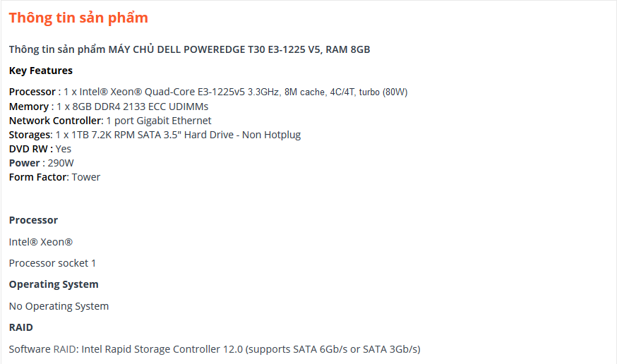This screenshot has height=364, width=617.
Task: Click the 'Intel® Xeon®' paragraph
Action: (x=41, y=242)
